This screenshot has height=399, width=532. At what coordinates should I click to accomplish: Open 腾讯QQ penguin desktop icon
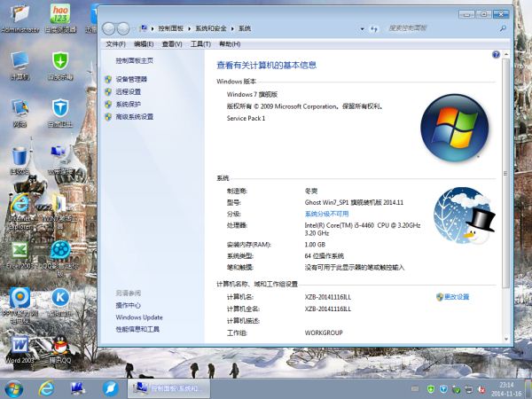click(60, 349)
